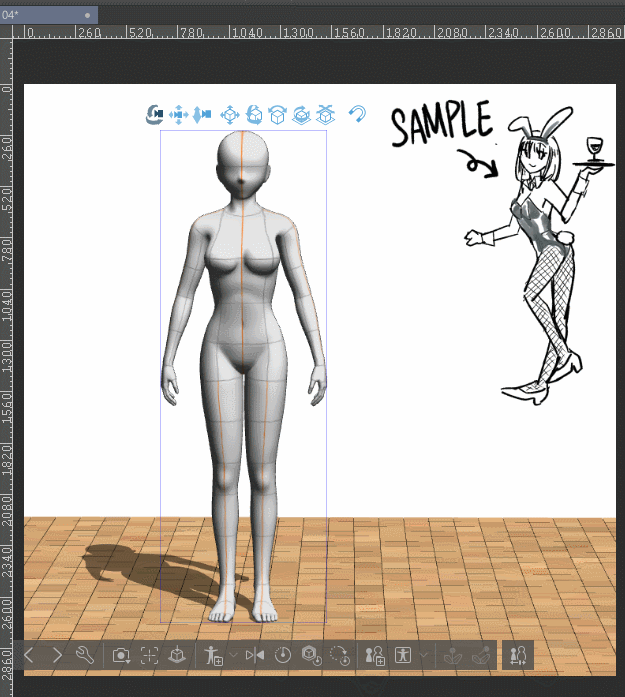Open adjust body shape icon
Viewport: 625px width, 697px height.
pyautogui.click(x=403, y=655)
